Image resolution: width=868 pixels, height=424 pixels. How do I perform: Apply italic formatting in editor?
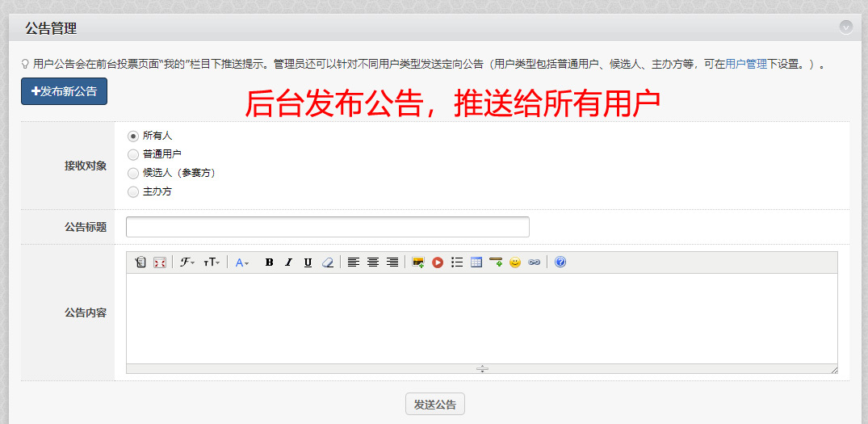288,262
